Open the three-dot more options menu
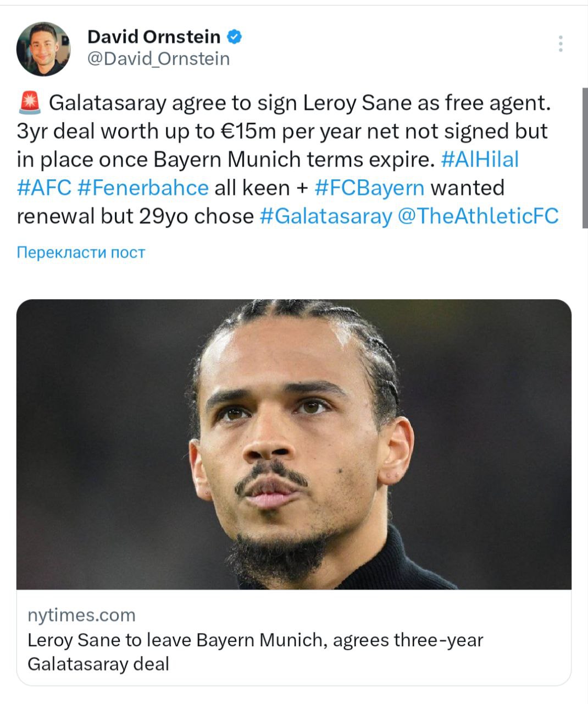Screen dimensions: 588x704 561,44
